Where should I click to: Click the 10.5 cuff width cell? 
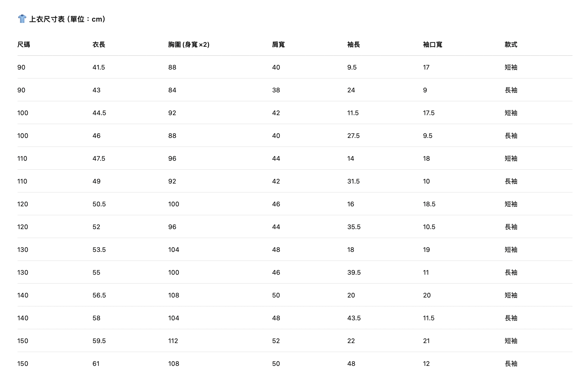pos(429,227)
